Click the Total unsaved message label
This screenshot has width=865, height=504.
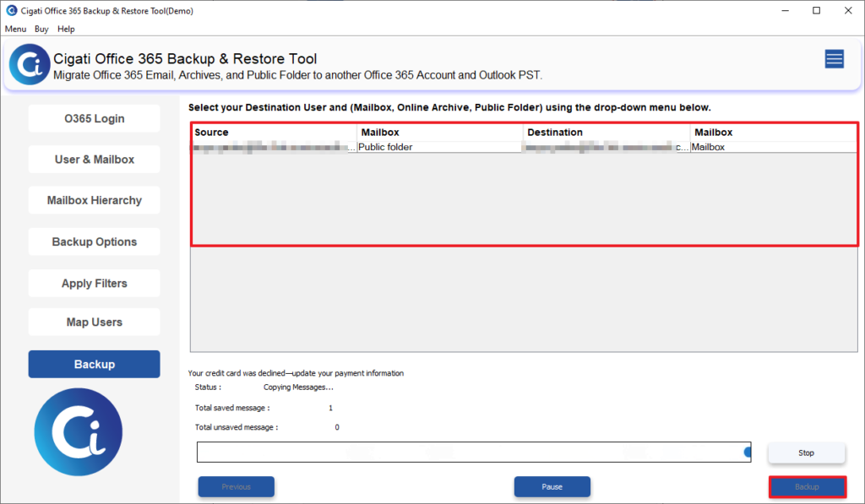pyautogui.click(x=237, y=427)
